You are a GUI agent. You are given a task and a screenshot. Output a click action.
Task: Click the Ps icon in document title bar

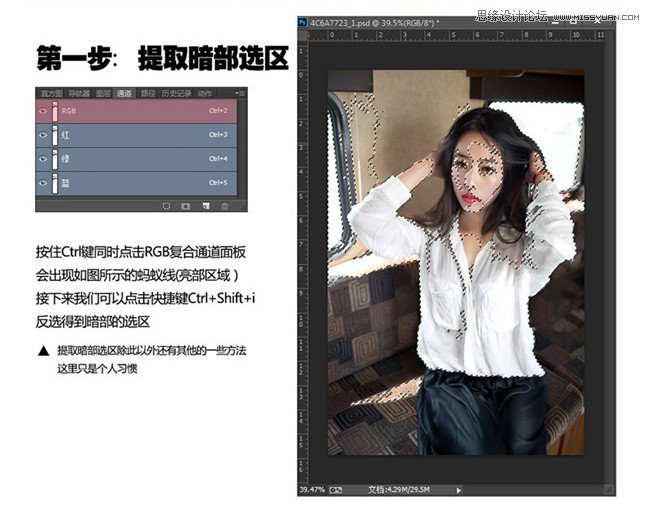coord(303,22)
